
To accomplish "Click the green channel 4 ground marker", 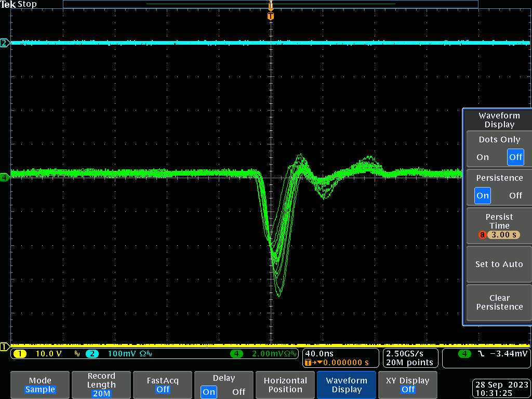I will 5,177.
